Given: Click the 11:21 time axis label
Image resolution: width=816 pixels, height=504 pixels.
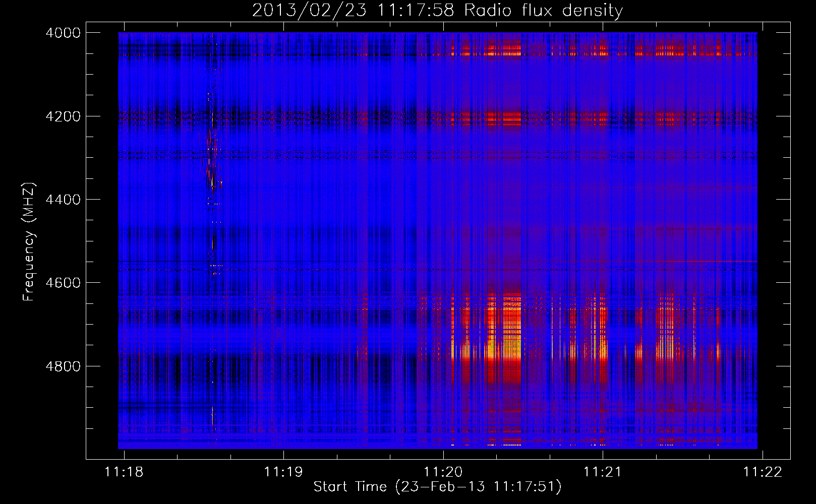Looking at the screenshot, I should tap(603, 472).
